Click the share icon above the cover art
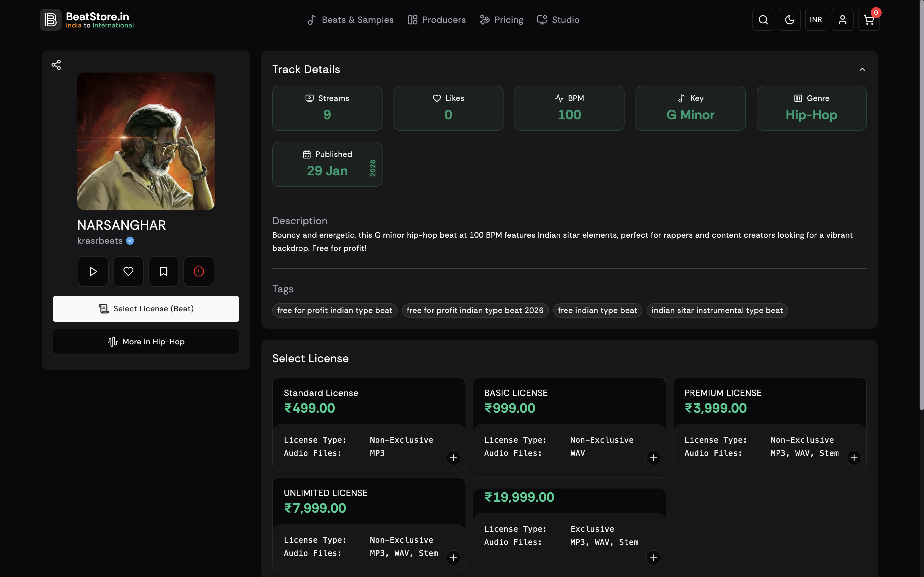 pyautogui.click(x=56, y=65)
